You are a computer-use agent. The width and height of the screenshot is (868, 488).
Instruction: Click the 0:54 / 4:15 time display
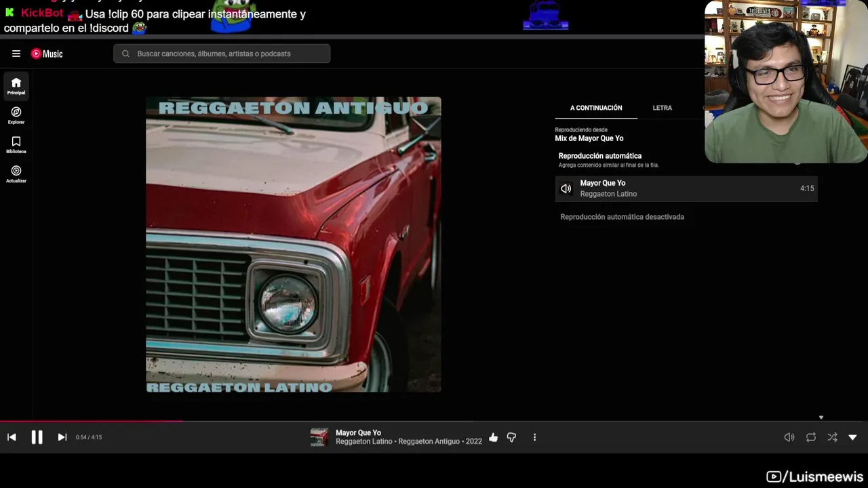click(x=89, y=437)
